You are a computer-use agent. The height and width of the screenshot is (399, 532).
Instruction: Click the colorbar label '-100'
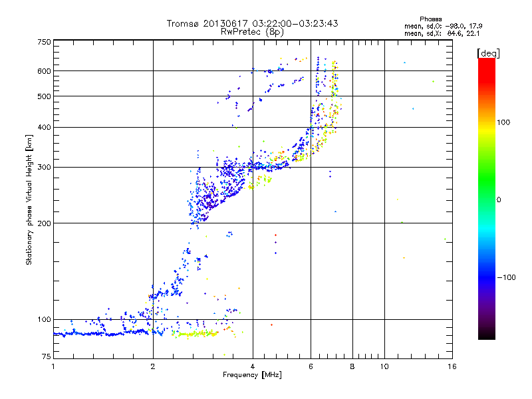point(506,277)
